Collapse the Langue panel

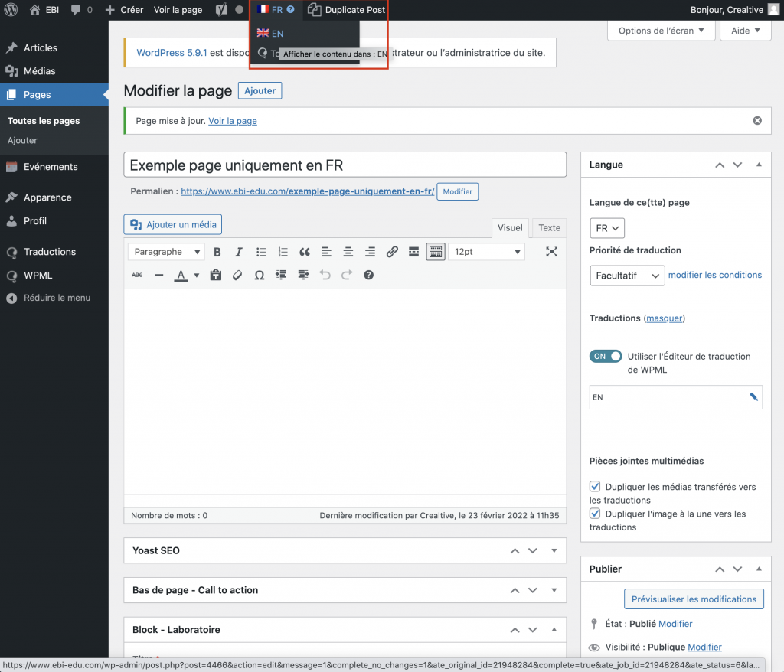(x=759, y=165)
